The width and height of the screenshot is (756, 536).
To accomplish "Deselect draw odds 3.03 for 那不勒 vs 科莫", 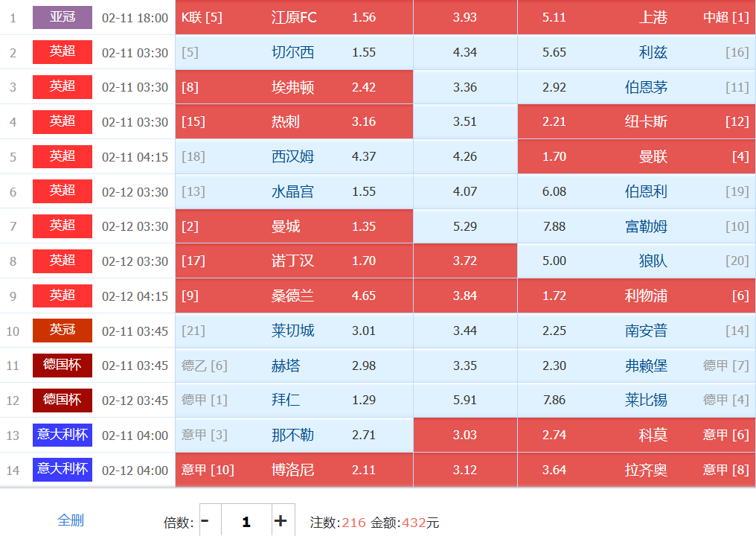I will pos(465,435).
